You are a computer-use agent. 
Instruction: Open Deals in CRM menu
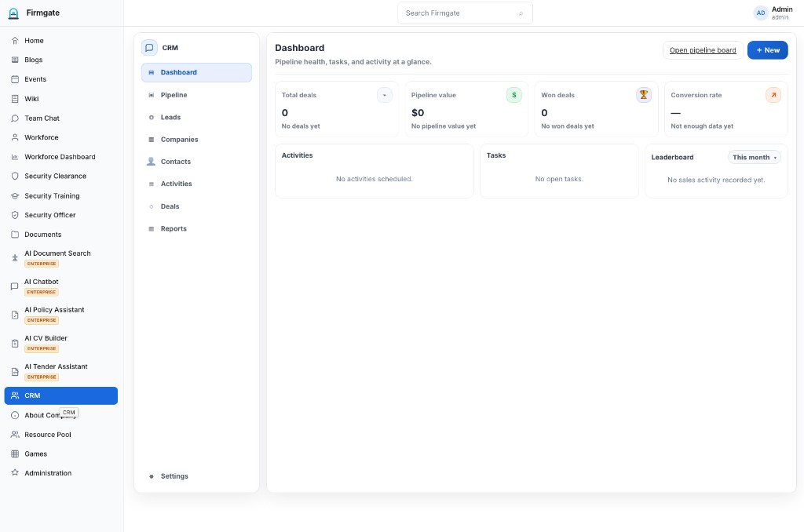pos(196,206)
